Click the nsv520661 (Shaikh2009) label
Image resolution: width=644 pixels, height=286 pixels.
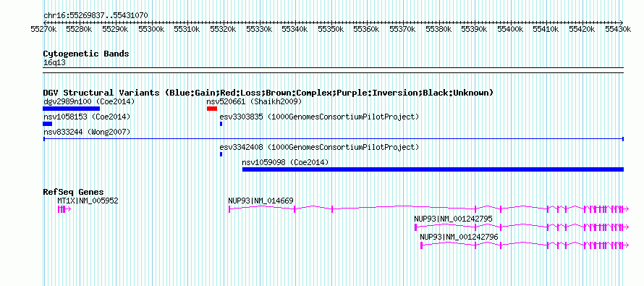tap(254, 101)
